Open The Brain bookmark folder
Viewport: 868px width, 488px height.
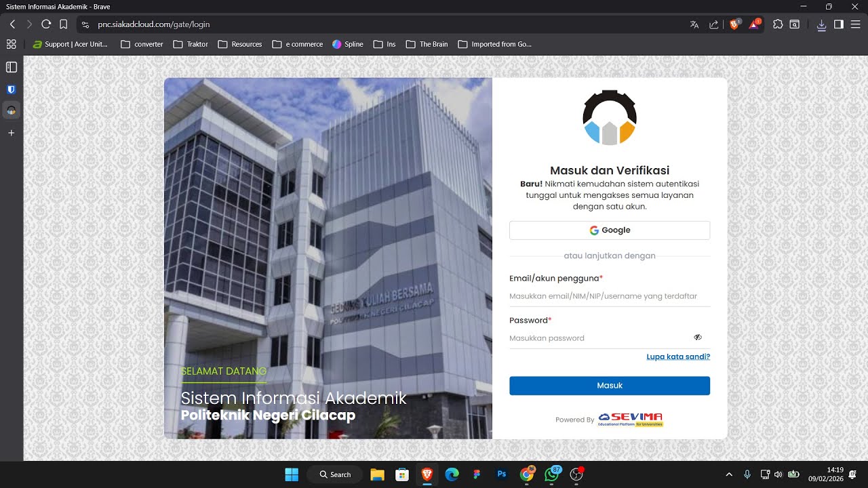(x=427, y=44)
